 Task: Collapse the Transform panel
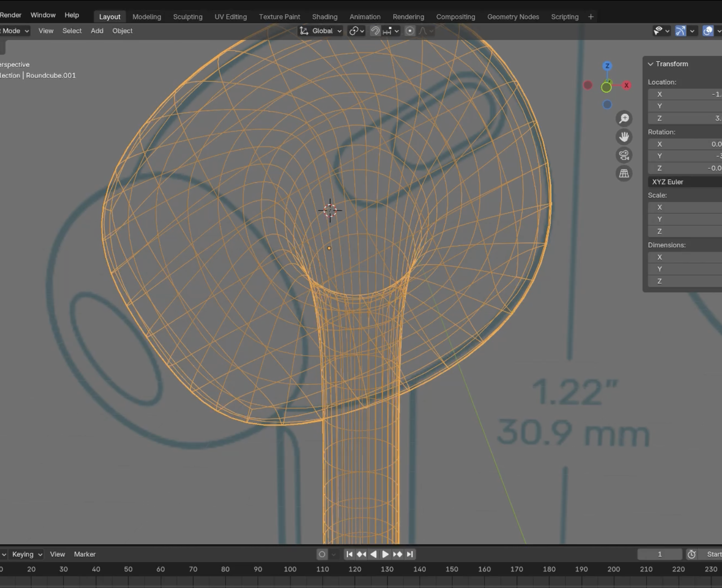point(651,64)
